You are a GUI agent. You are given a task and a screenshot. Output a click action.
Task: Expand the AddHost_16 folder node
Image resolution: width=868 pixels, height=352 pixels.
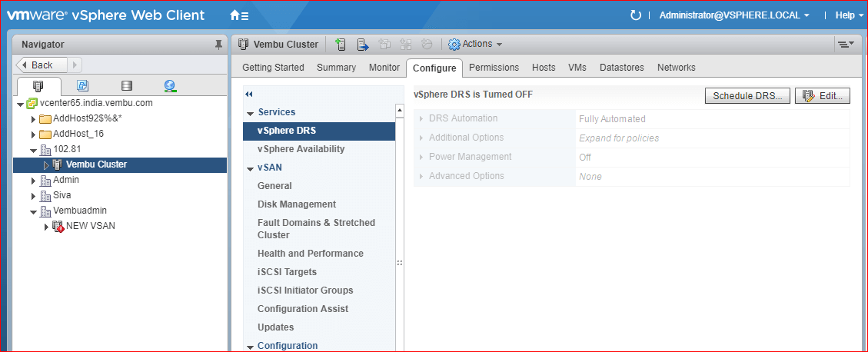click(x=34, y=134)
